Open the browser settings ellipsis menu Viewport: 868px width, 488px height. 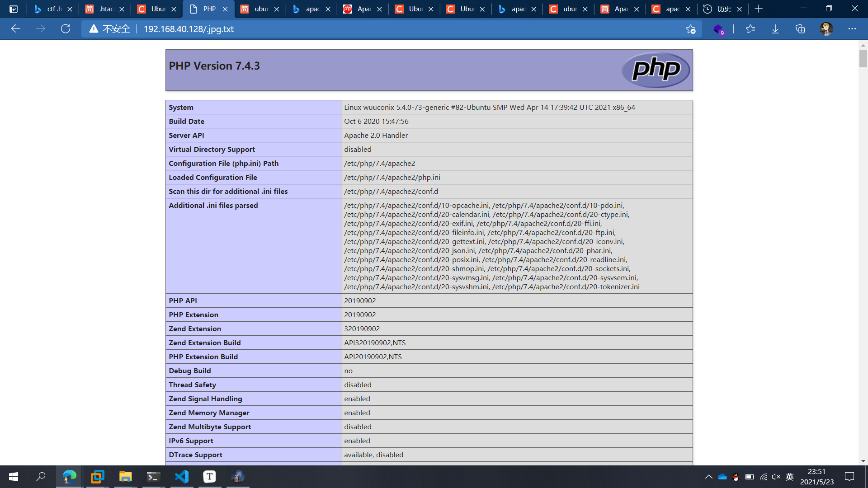(852, 29)
